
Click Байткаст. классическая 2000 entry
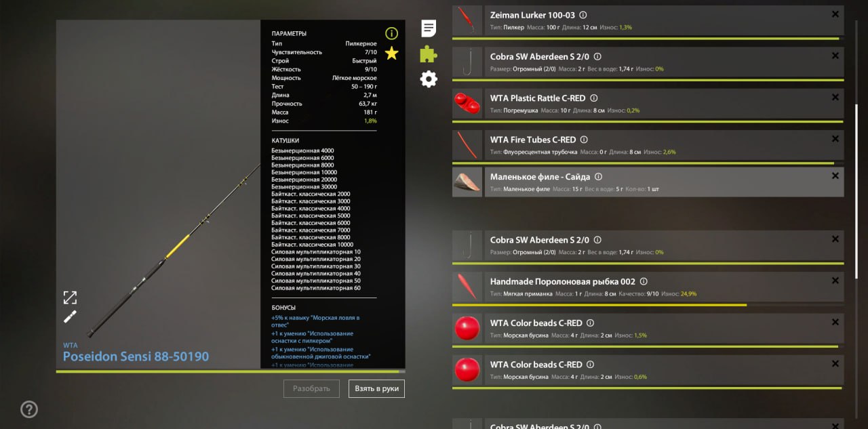(x=311, y=194)
